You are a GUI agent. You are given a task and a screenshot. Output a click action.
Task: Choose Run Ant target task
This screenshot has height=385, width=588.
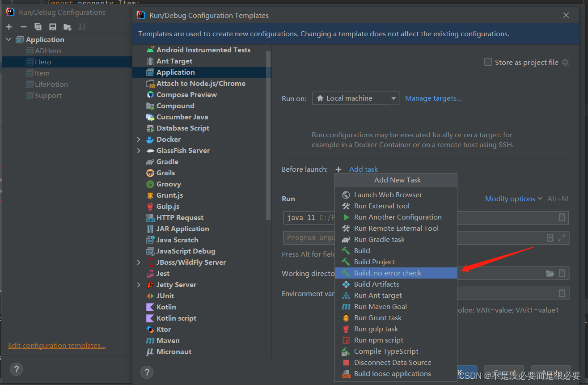pos(396,296)
